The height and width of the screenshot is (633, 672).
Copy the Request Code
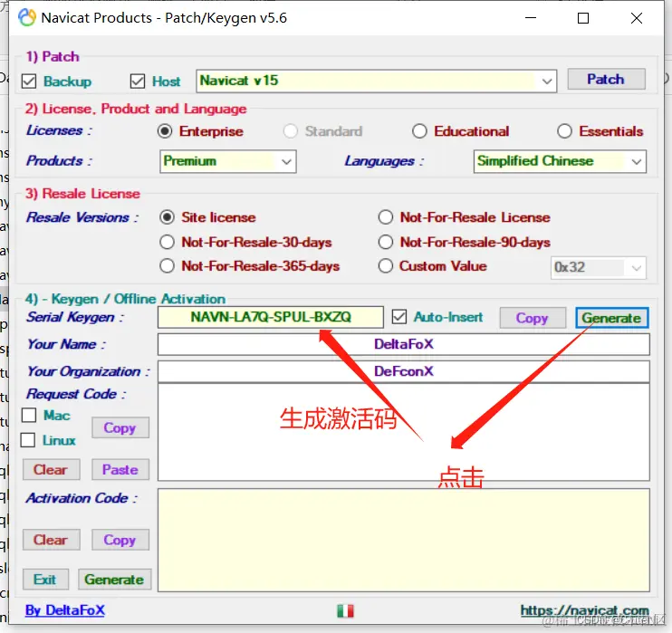(120, 427)
